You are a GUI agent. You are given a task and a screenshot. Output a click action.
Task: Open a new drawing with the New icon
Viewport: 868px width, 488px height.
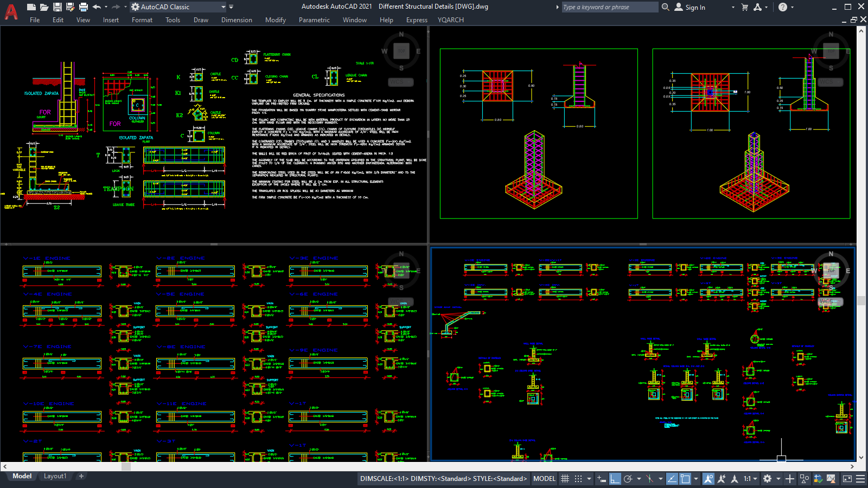(31, 7)
